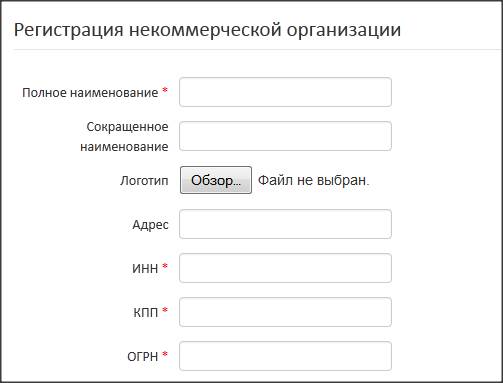The width and height of the screenshot is (503, 383).
Task: Click the Логотип label
Action: tap(144, 181)
